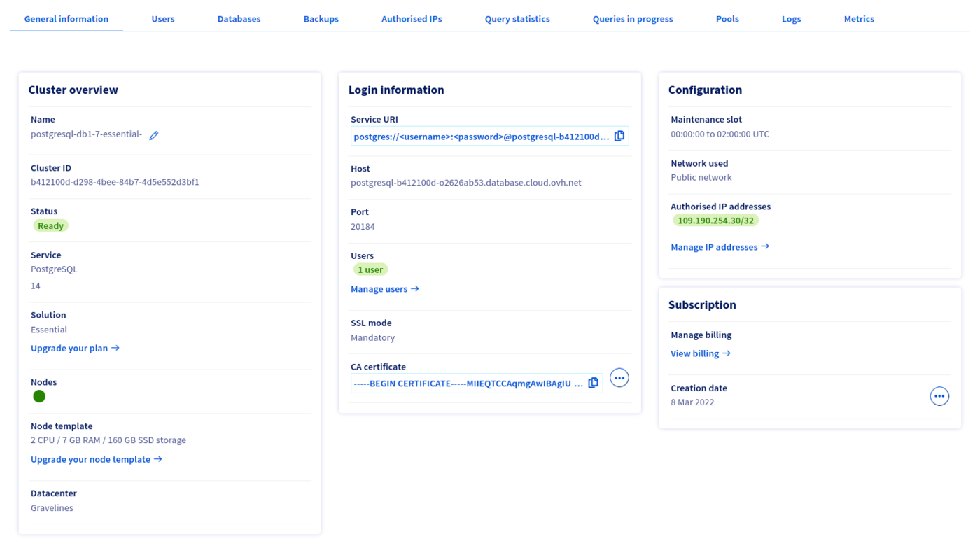Click Upgrade your node template link
The image size is (980, 553).
coord(96,459)
